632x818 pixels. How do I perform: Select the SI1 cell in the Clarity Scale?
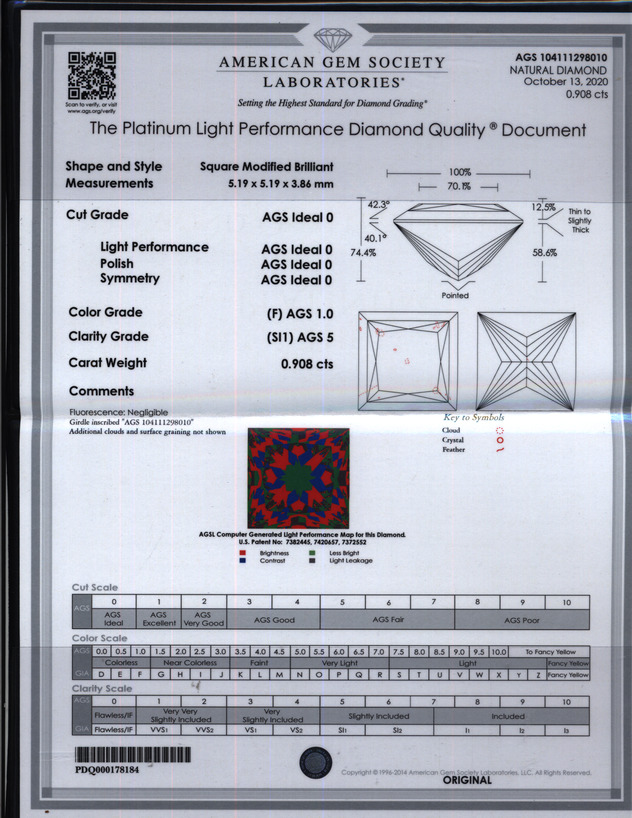(x=341, y=730)
